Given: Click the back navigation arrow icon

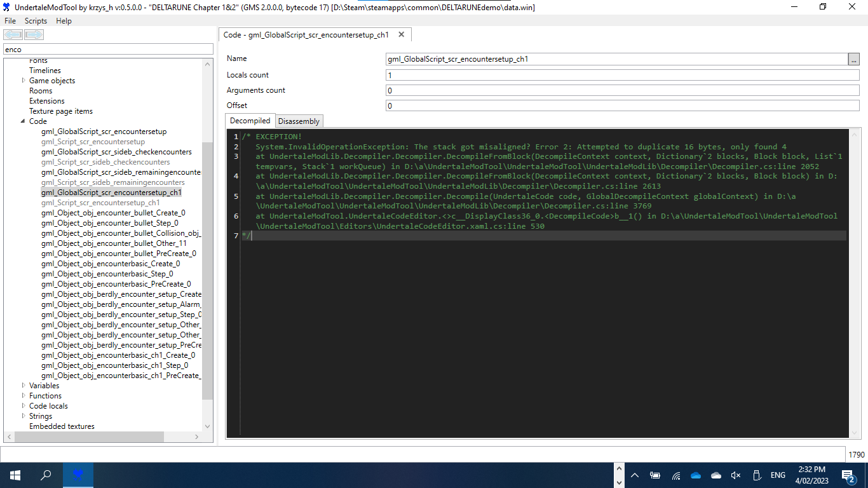Looking at the screenshot, I should tap(13, 34).
